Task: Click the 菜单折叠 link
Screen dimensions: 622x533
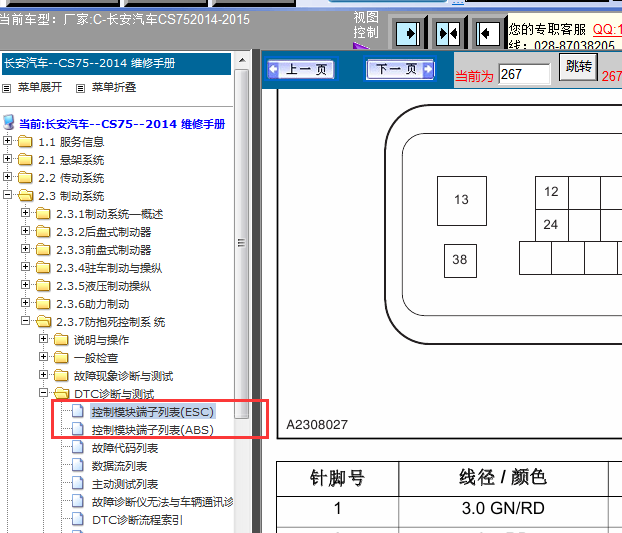Action: (114, 87)
